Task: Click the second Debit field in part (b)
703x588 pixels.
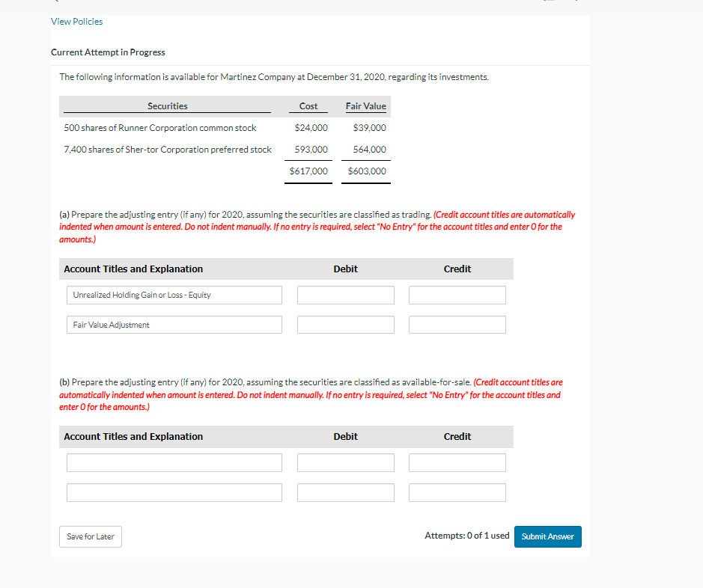Action: 345,492
